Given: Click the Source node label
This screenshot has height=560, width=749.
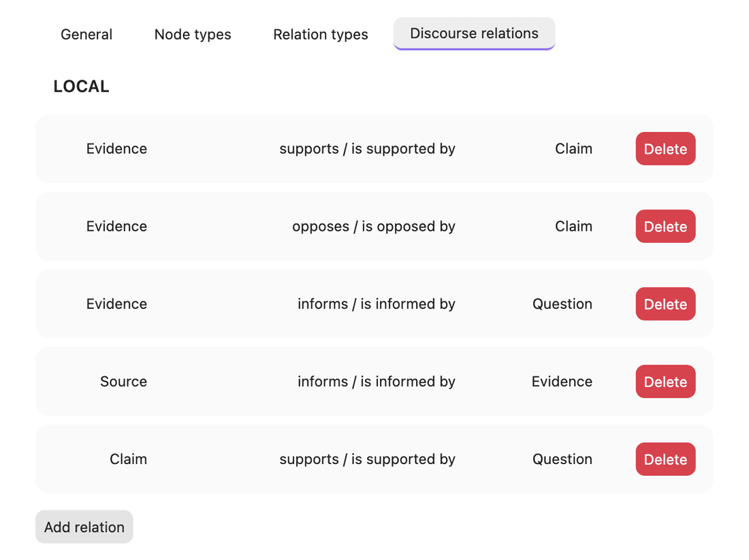Looking at the screenshot, I should click(123, 382).
